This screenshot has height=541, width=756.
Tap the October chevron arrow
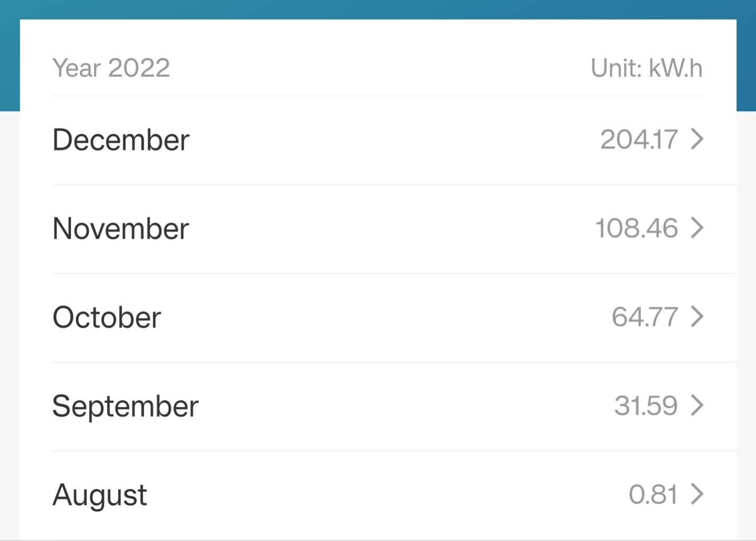coord(697,317)
